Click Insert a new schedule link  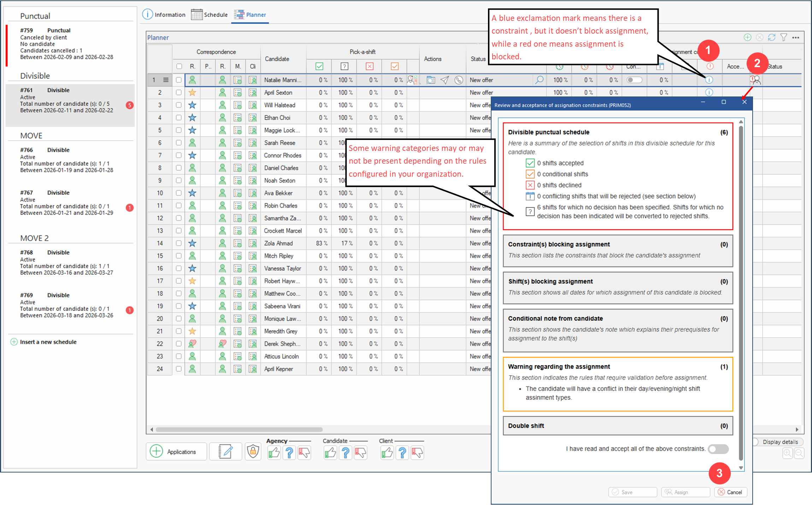pyautogui.click(x=48, y=342)
